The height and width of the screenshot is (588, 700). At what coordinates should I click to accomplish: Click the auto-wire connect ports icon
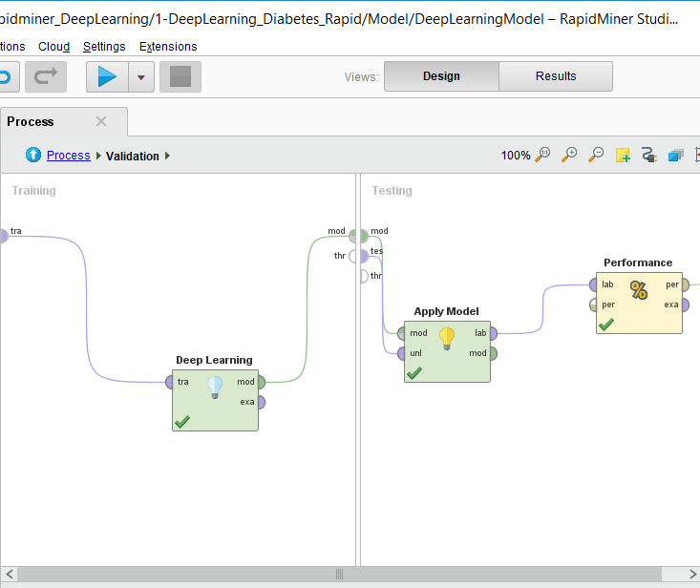[649, 156]
